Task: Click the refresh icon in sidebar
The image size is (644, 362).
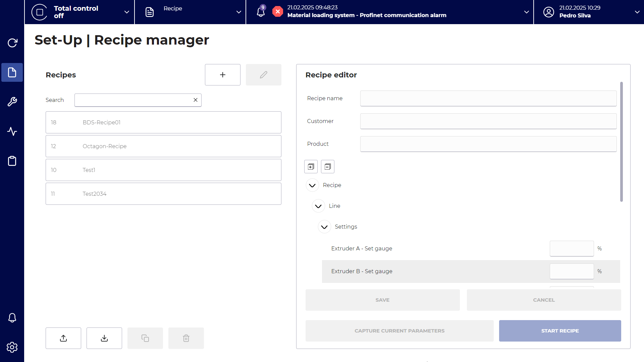Action: pos(12,43)
